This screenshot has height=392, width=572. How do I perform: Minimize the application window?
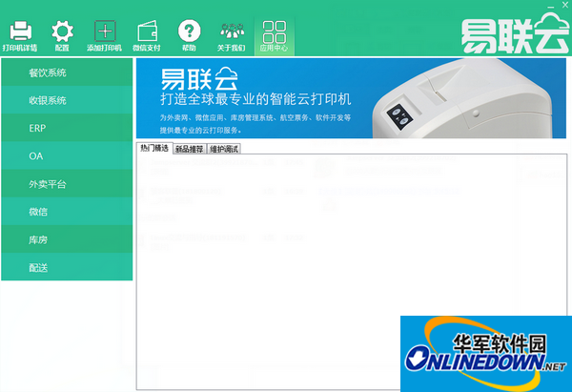point(551,6)
